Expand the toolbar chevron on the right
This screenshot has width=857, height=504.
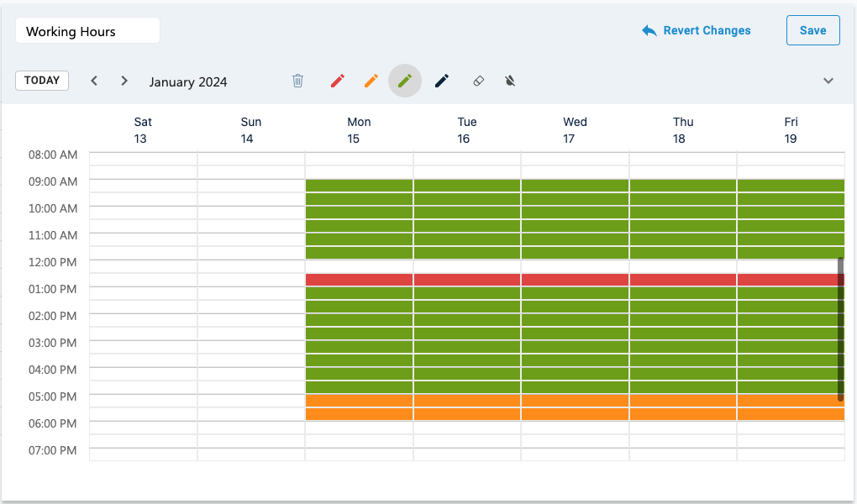(x=828, y=81)
